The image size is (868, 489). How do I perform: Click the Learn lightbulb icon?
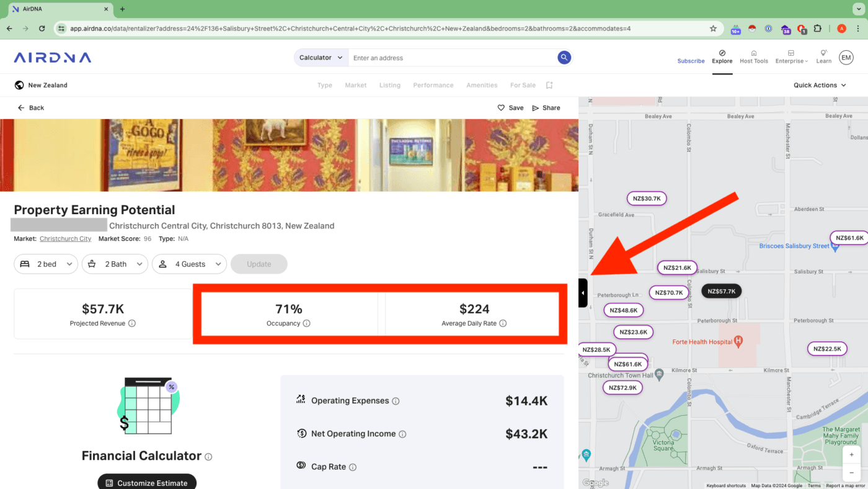[823, 53]
